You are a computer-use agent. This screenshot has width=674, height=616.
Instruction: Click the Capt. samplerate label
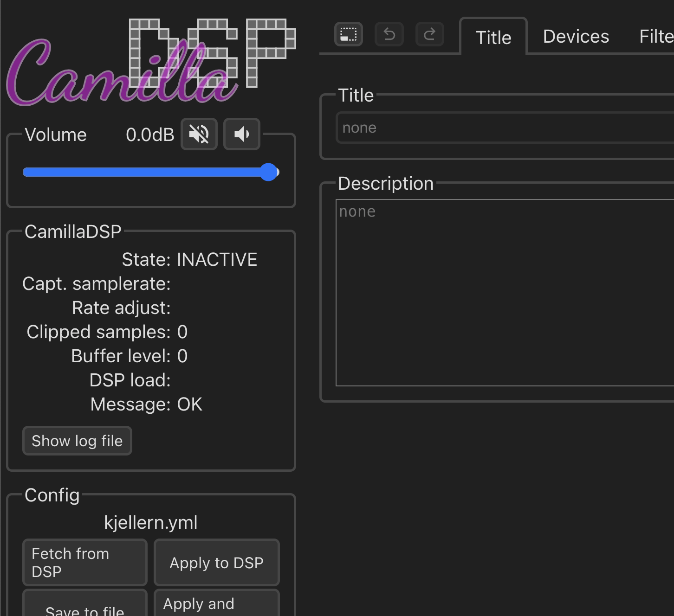tap(97, 283)
